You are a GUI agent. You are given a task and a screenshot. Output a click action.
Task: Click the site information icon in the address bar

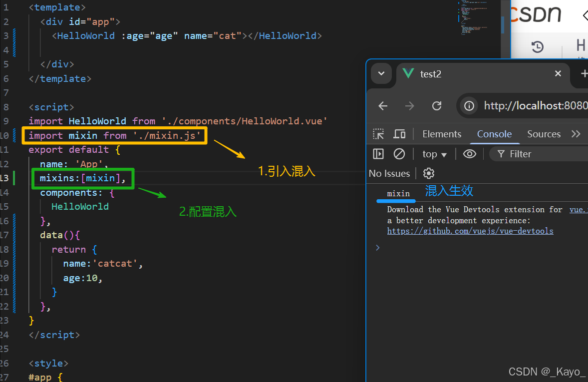pos(468,105)
